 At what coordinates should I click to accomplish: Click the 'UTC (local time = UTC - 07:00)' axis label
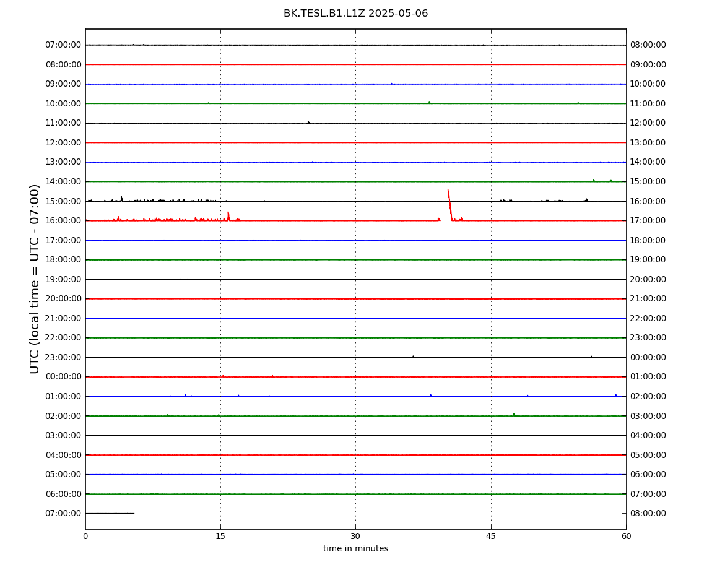35,279
